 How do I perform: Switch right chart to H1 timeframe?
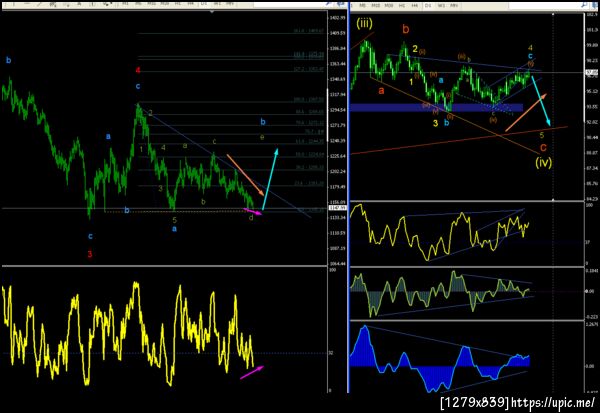click(x=402, y=5)
